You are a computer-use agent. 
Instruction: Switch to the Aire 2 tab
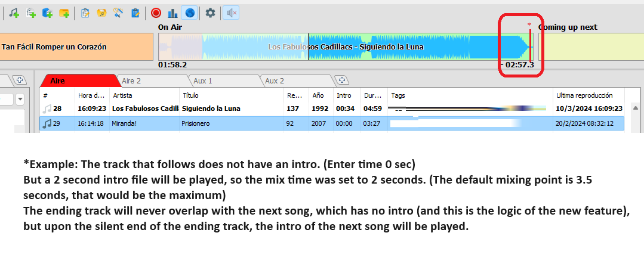pos(131,80)
